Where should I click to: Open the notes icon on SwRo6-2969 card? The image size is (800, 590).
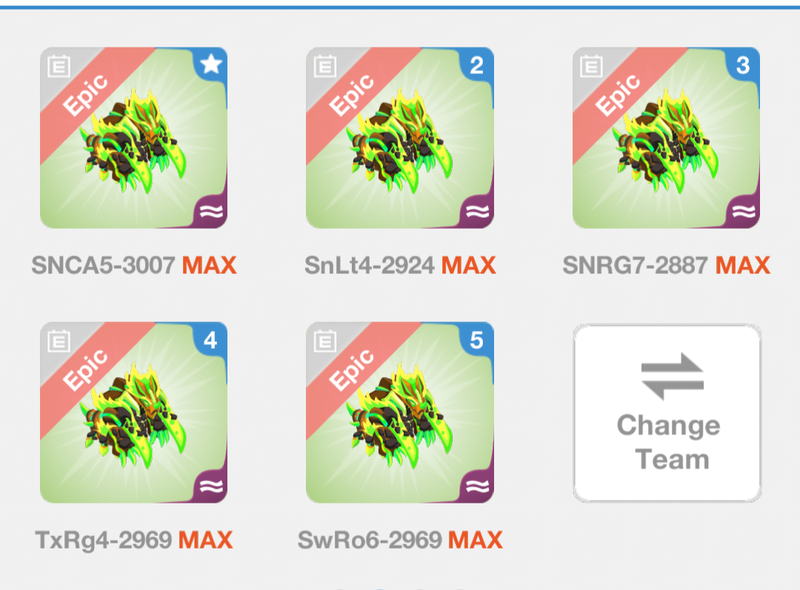pyautogui.click(x=325, y=341)
